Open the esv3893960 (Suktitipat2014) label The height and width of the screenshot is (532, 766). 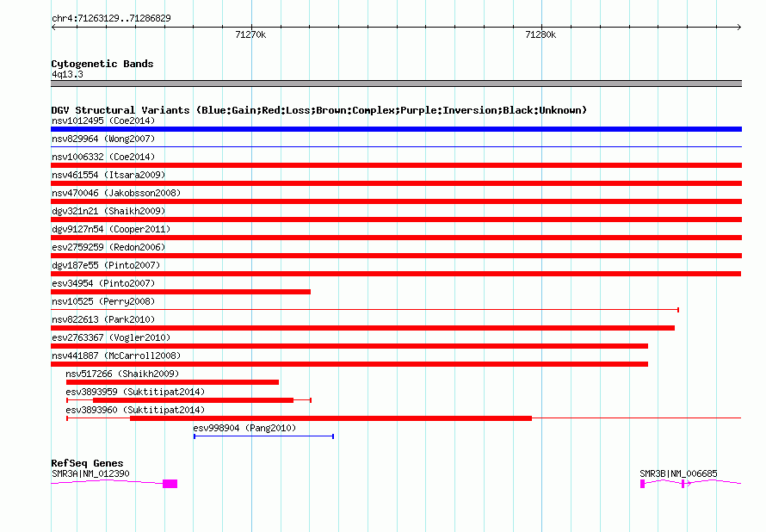(x=135, y=410)
